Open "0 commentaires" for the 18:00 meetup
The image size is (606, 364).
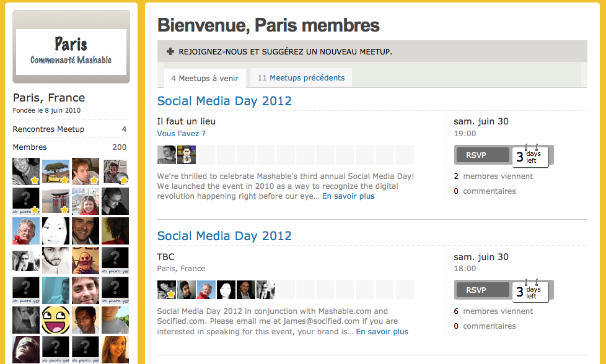(x=485, y=326)
